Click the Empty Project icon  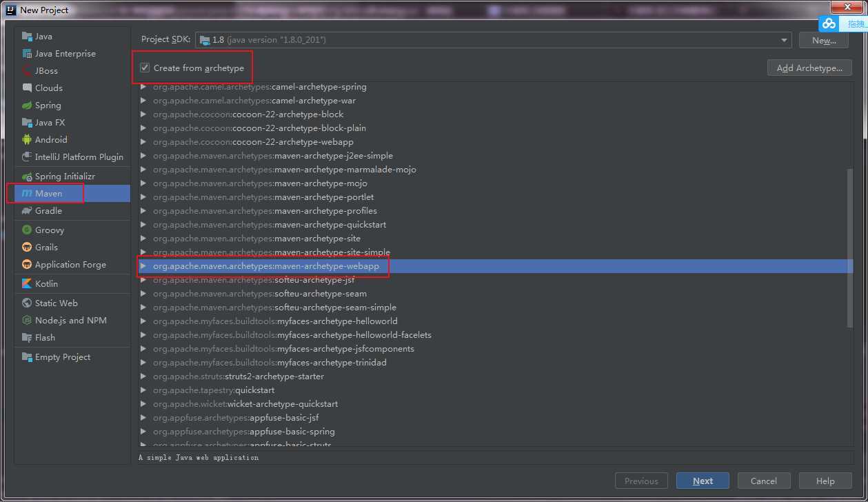point(27,357)
